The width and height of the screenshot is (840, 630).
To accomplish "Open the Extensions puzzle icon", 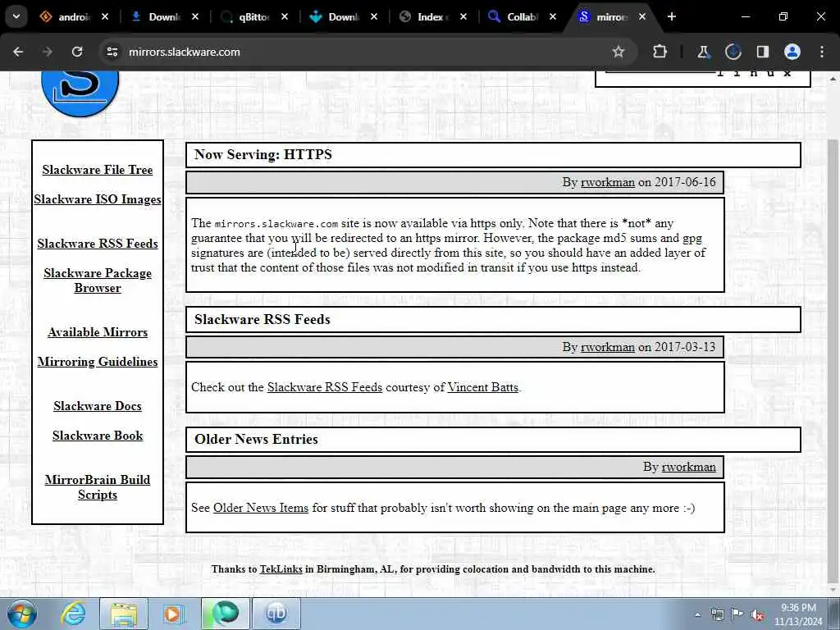I will click(x=660, y=52).
